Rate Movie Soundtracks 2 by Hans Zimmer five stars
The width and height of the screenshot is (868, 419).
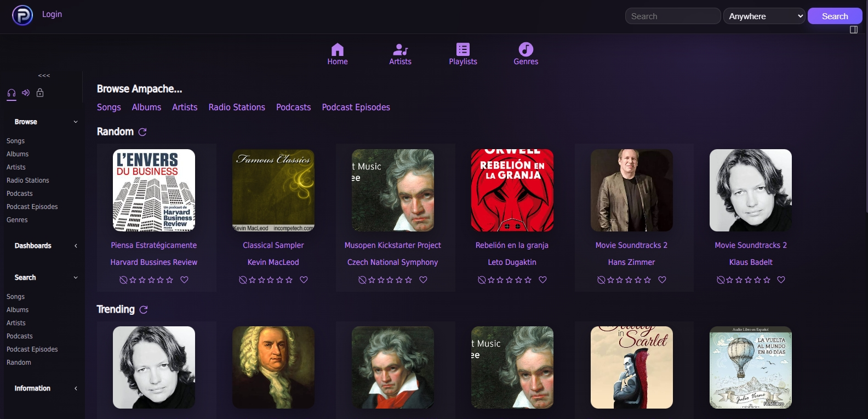coord(648,280)
